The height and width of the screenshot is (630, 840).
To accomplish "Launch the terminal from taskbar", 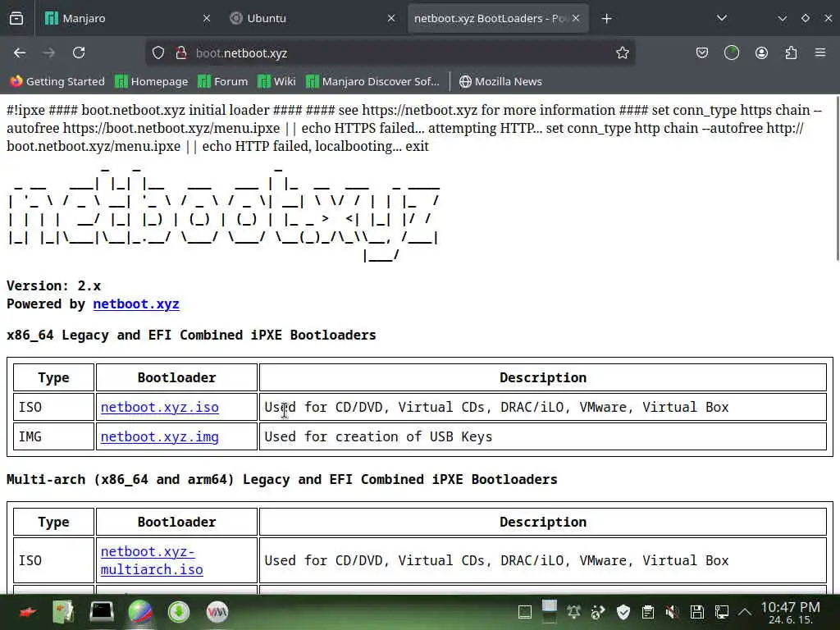I will (x=101, y=612).
